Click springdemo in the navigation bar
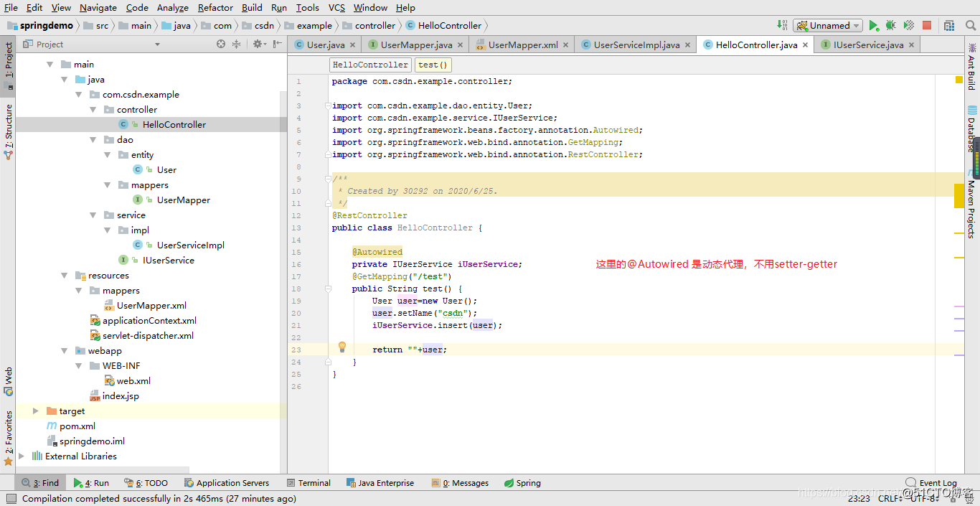This screenshot has width=980, height=506. (x=40, y=25)
